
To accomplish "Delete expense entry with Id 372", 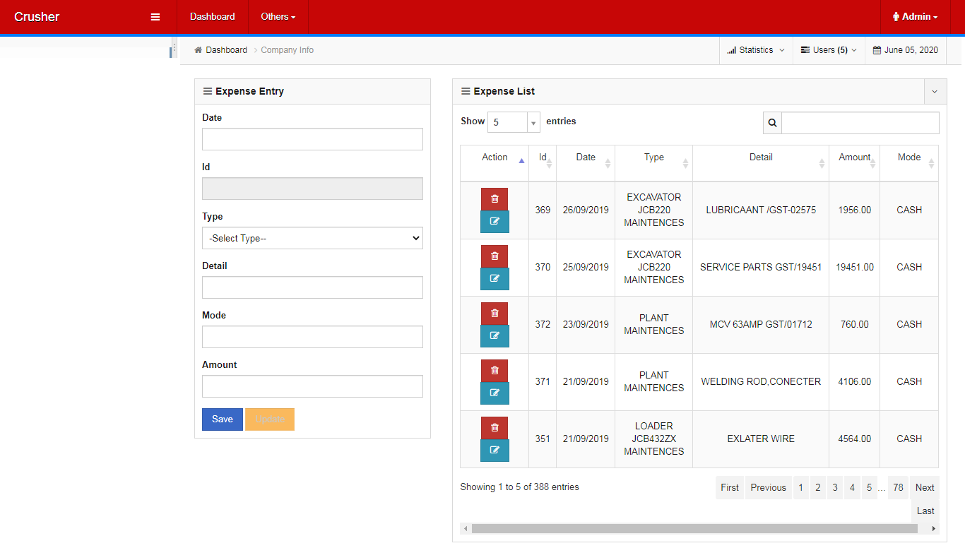I will pos(495,314).
